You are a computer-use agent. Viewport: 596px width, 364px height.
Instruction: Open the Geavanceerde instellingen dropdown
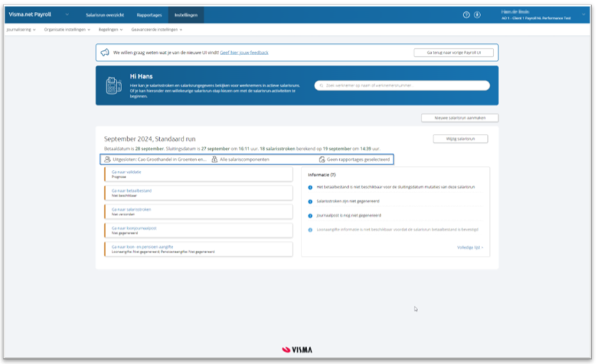tap(156, 29)
